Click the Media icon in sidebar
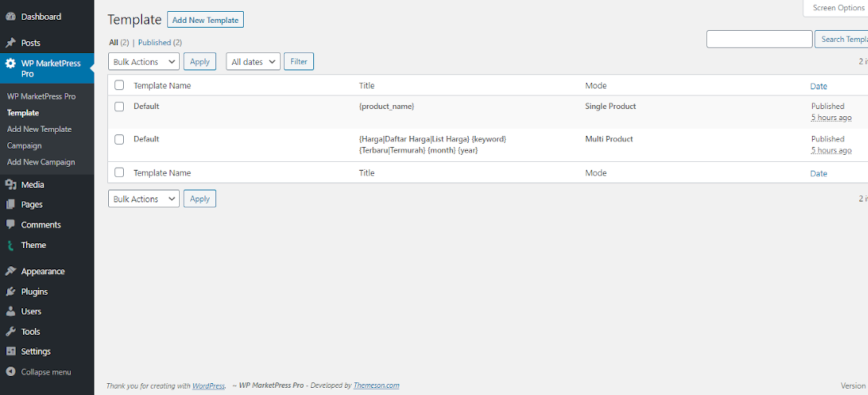868x395 pixels. [x=10, y=185]
